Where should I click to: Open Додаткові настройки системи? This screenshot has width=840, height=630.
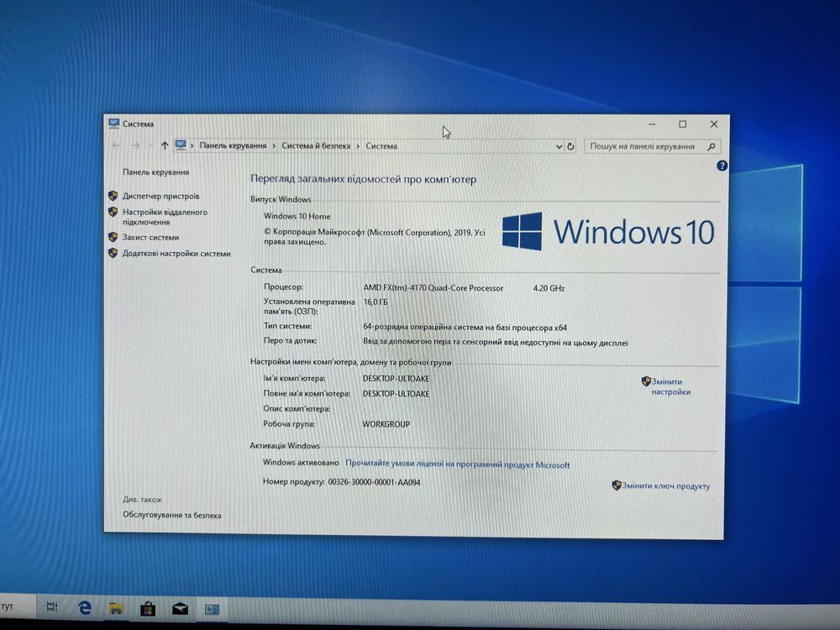[x=176, y=254]
